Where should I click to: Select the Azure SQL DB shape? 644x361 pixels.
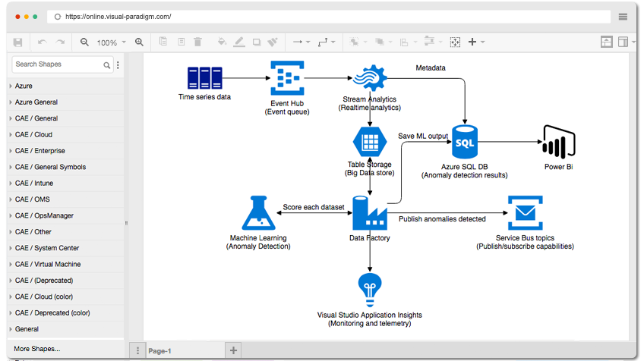click(465, 142)
